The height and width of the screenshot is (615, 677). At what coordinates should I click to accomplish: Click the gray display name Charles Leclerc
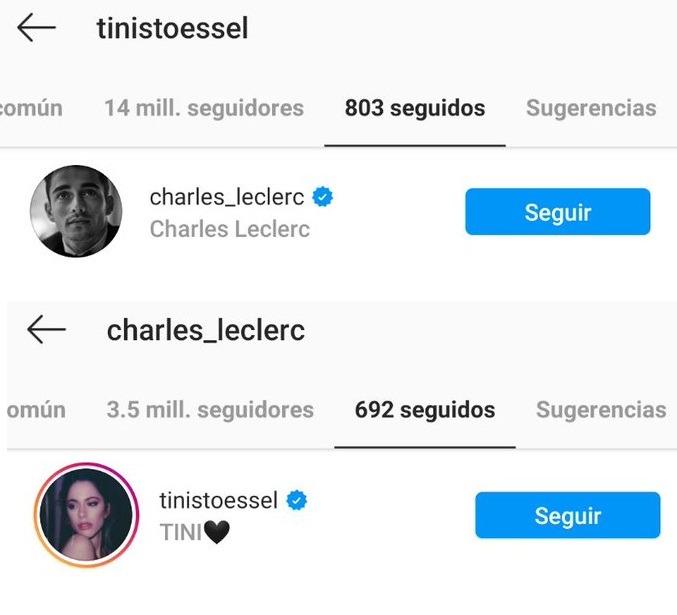pos(230,229)
